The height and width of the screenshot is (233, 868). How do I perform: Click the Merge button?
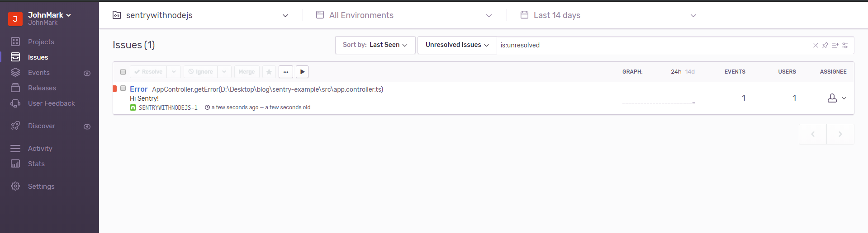pos(247,72)
